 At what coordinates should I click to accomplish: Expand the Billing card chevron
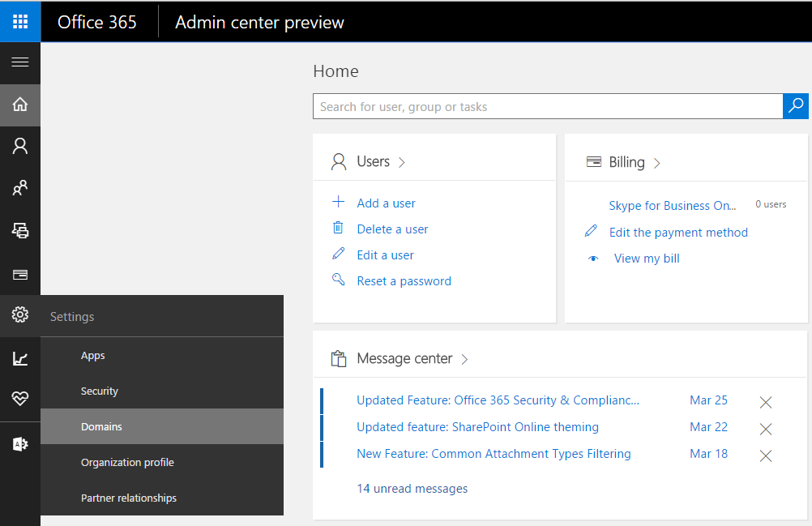(656, 164)
